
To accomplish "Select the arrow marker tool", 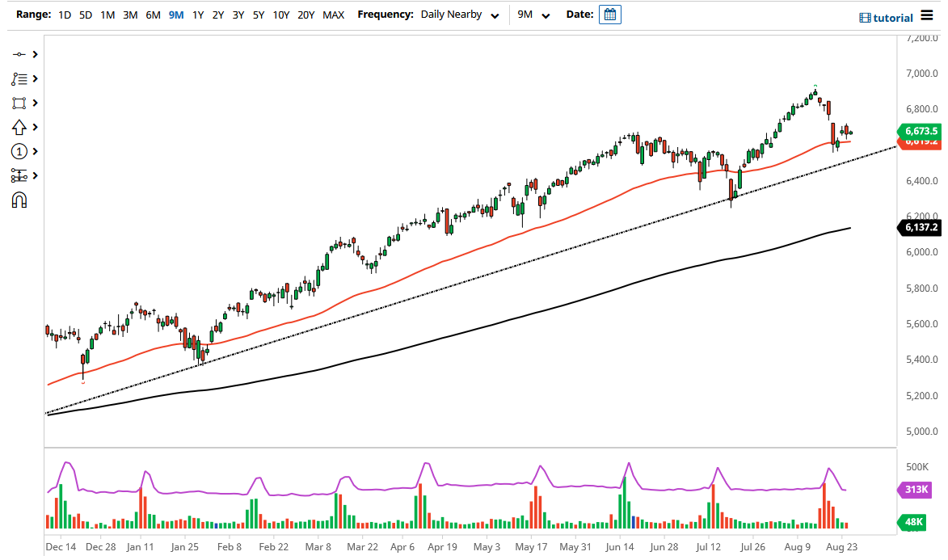I will tap(20, 127).
